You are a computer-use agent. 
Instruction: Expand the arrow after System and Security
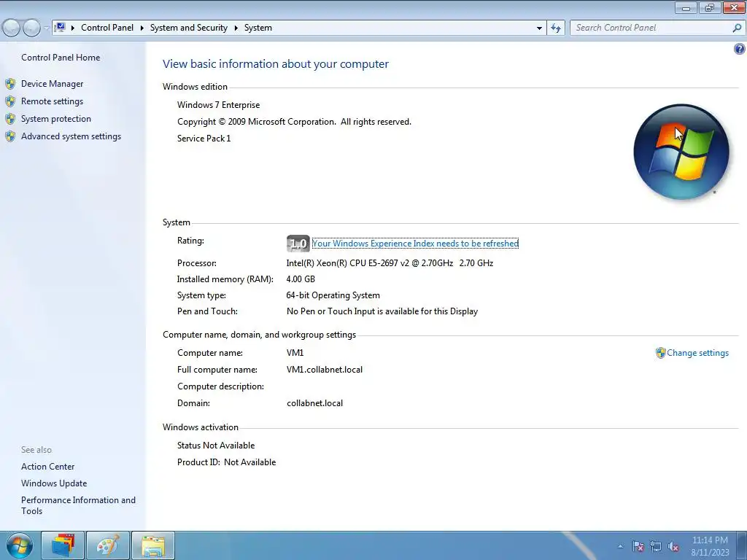pyautogui.click(x=236, y=28)
